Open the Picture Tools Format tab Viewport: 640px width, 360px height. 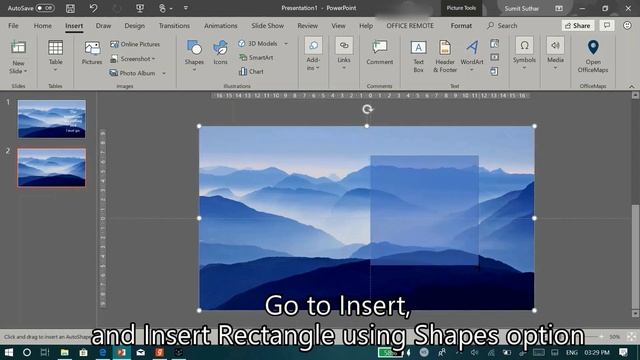[x=461, y=25]
